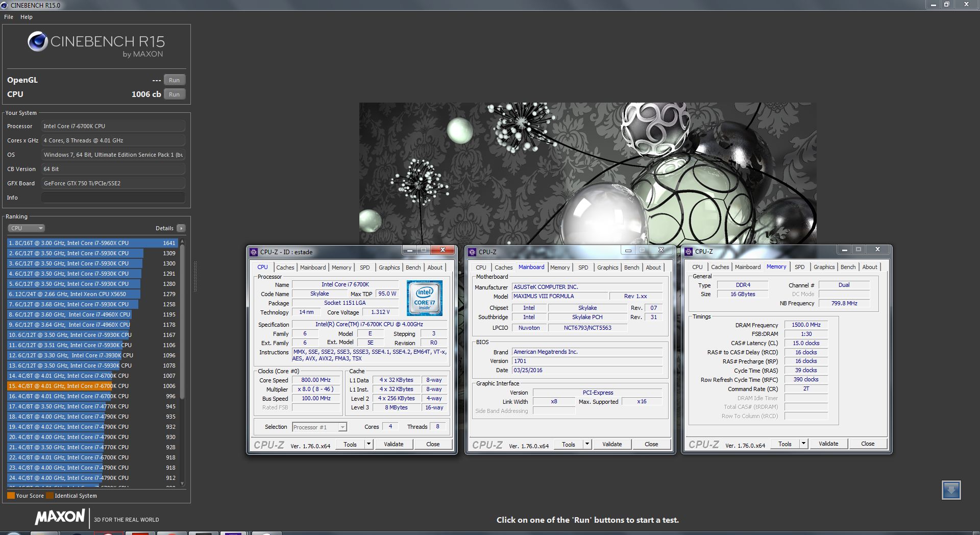Close the CPU-Z estade window
The width and height of the screenshot is (980, 535).
pyautogui.click(x=443, y=250)
